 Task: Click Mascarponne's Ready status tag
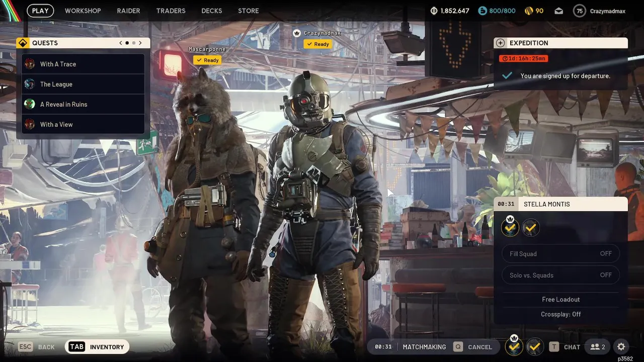(x=207, y=60)
